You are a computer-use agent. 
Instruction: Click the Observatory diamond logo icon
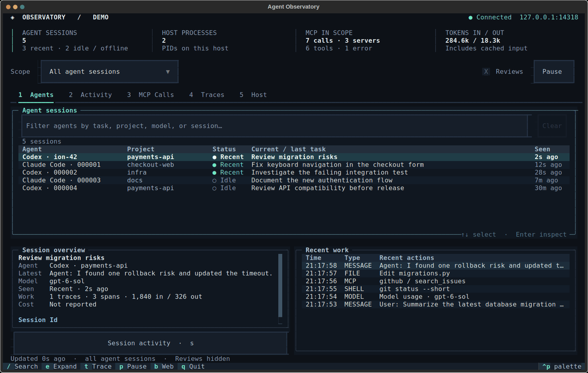pyautogui.click(x=13, y=18)
